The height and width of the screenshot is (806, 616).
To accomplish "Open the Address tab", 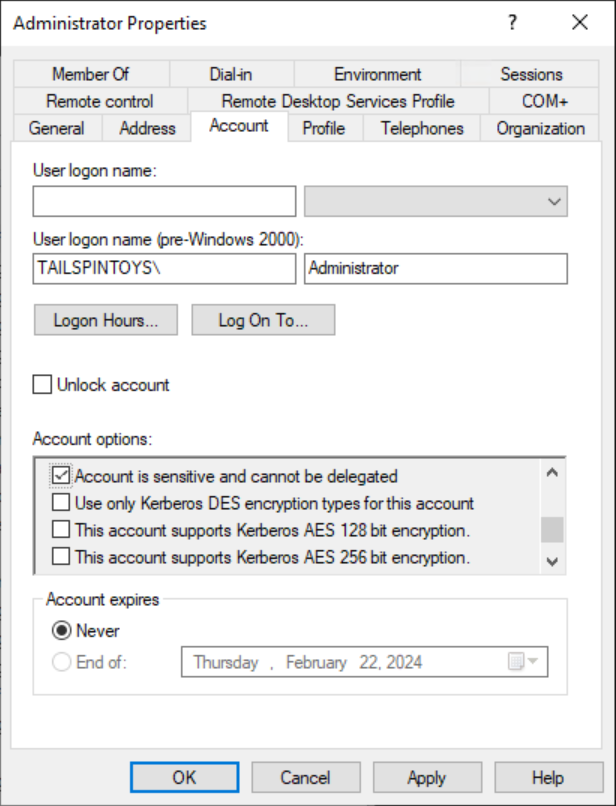I will [x=148, y=128].
